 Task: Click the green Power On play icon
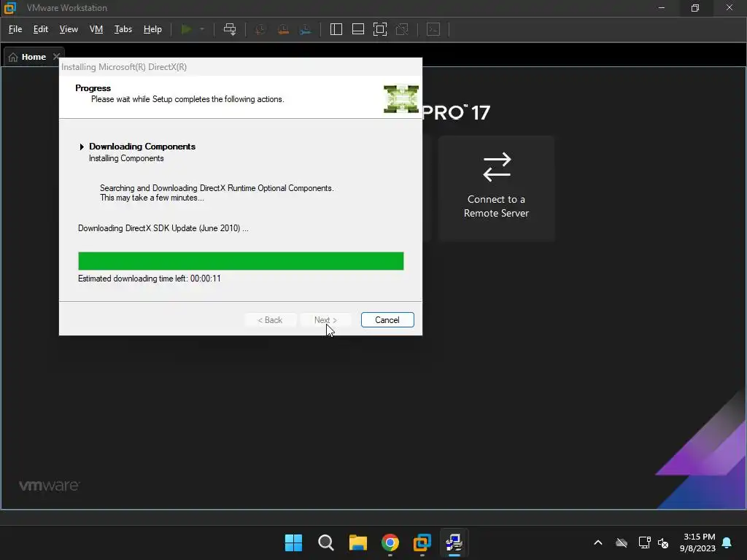[186, 29]
